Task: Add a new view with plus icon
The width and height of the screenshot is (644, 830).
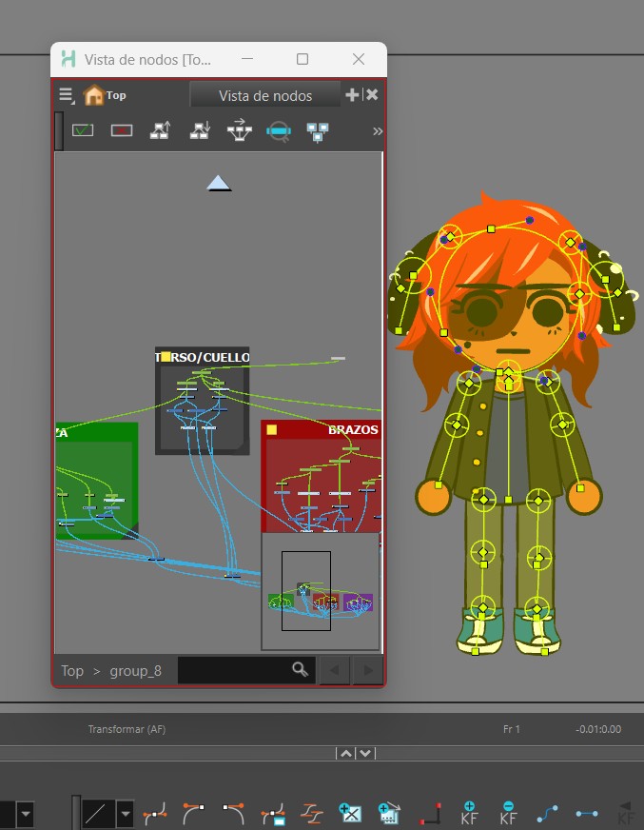Action: click(x=352, y=95)
